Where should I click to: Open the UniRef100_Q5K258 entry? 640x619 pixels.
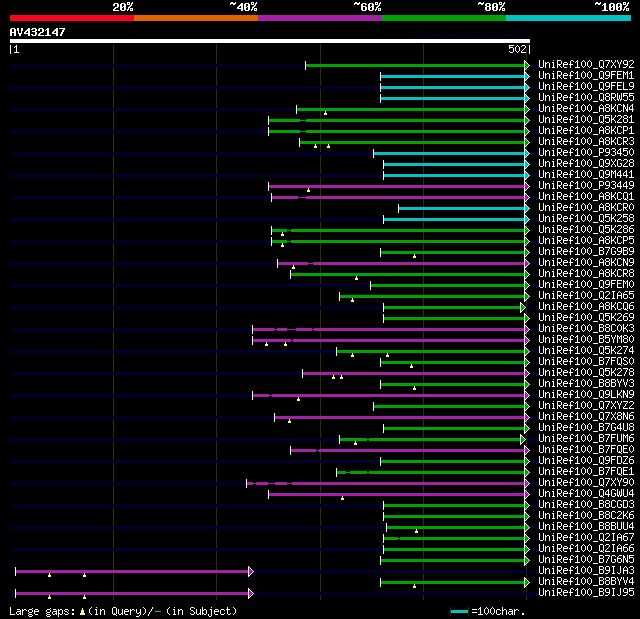click(586, 219)
